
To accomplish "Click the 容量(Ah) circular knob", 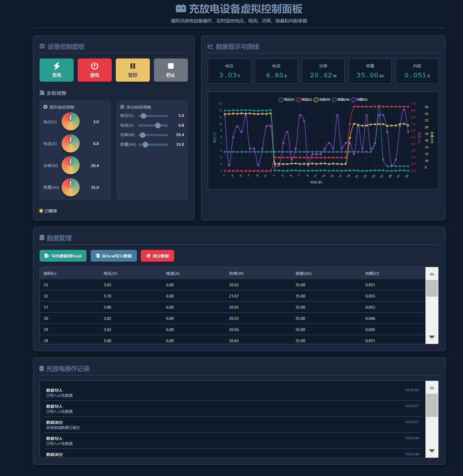I will click(71, 187).
